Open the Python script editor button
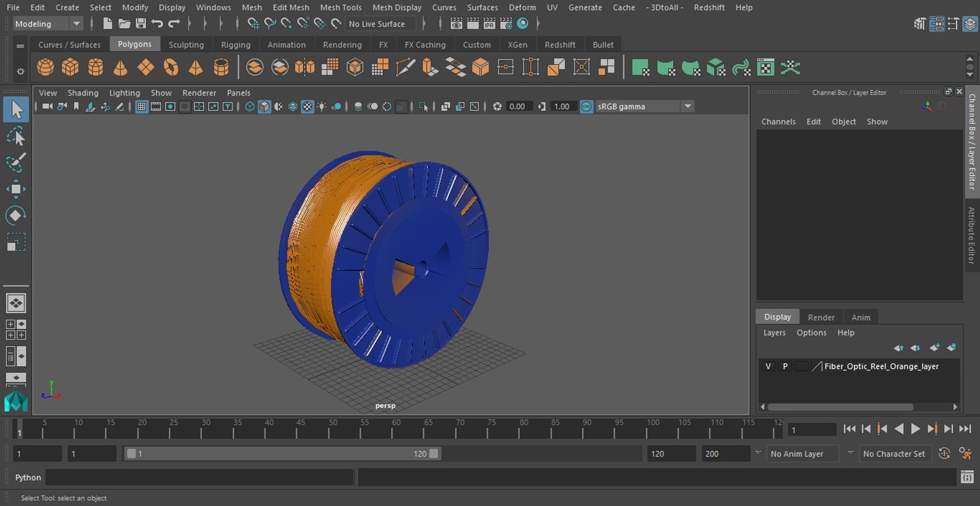Viewport: 980px width, 506px height. click(x=967, y=477)
